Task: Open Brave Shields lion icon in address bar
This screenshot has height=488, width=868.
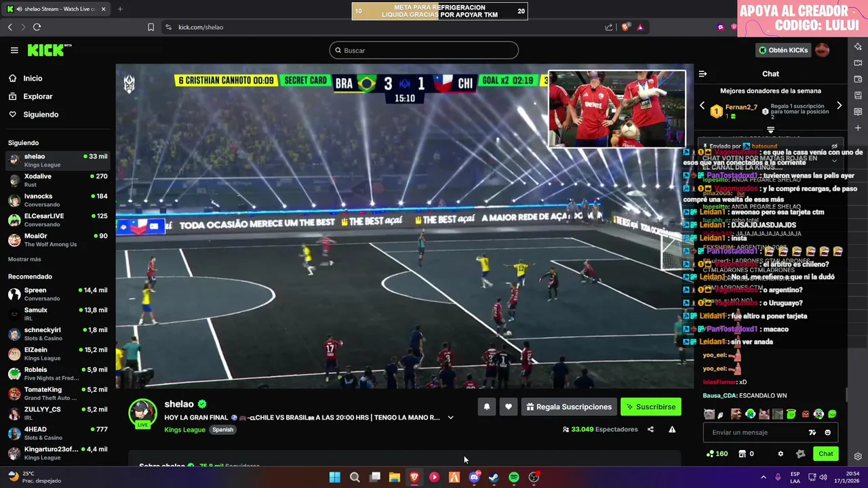Action: (625, 27)
